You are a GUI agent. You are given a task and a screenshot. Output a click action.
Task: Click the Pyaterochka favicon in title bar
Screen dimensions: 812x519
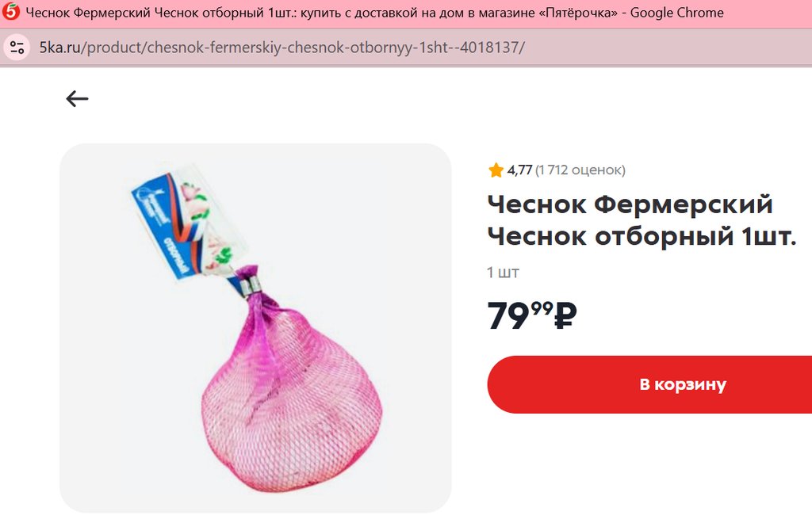(x=11, y=11)
